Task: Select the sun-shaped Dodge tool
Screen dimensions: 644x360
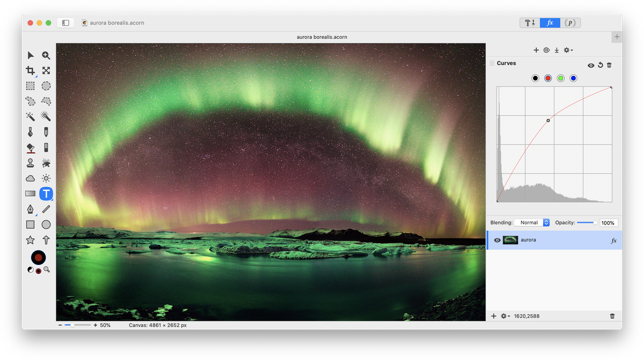Action: pyautogui.click(x=46, y=178)
